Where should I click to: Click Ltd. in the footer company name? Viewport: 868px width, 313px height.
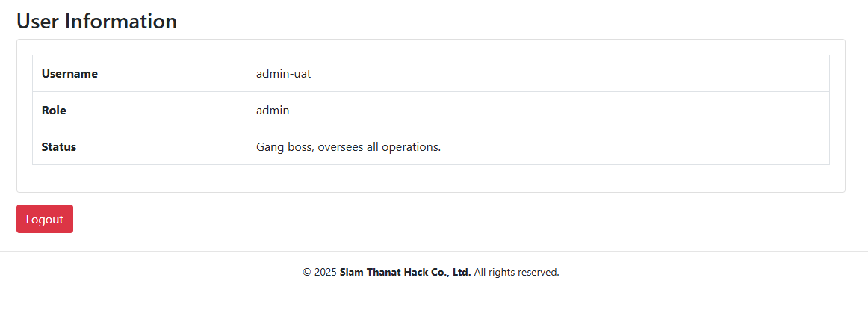click(x=462, y=272)
